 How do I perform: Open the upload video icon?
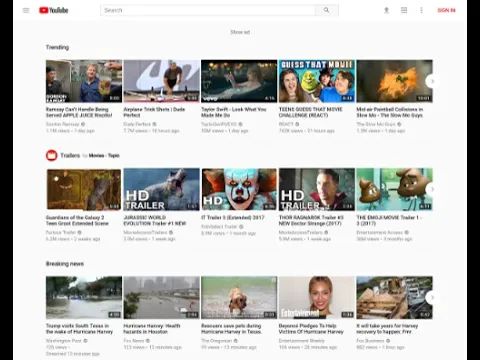click(386, 10)
